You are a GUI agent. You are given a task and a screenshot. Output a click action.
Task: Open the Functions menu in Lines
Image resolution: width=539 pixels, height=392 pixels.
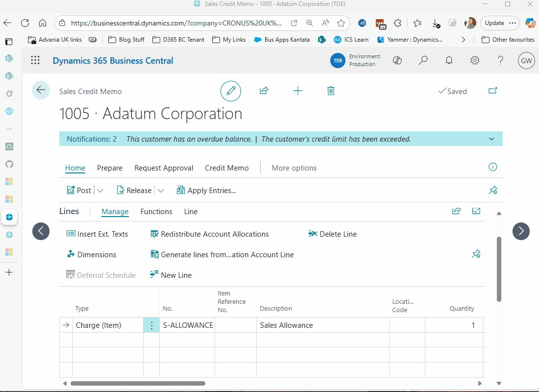point(156,212)
